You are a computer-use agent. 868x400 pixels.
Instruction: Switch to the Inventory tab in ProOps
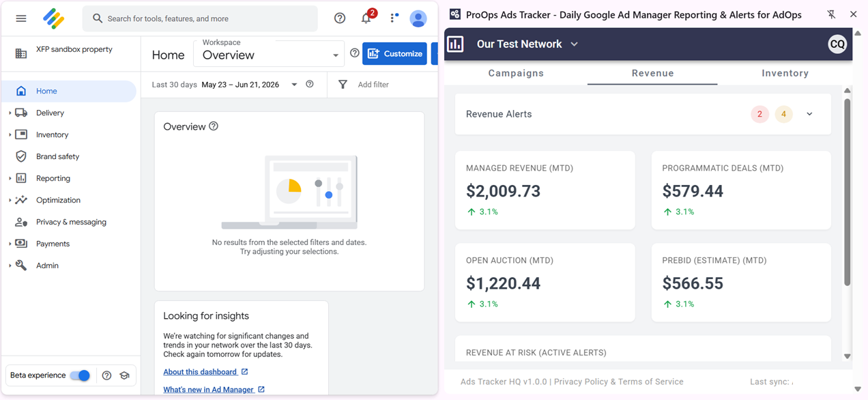[x=785, y=73]
